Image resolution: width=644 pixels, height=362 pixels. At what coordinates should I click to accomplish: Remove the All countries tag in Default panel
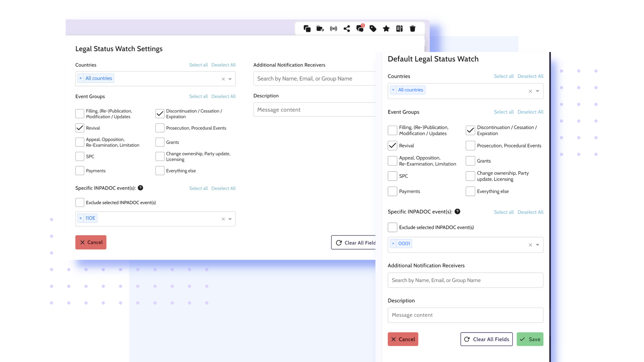pyautogui.click(x=393, y=90)
